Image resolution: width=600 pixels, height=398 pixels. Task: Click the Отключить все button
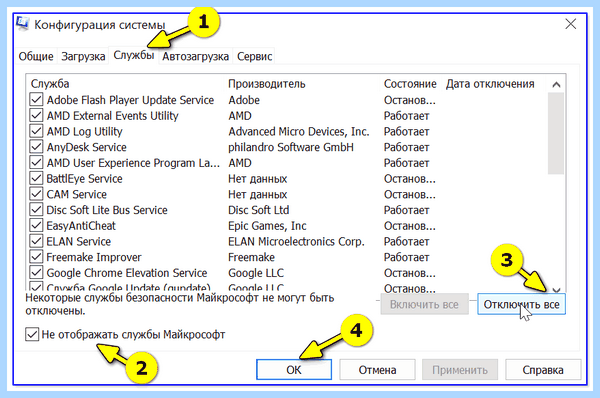click(x=521, y=305)
